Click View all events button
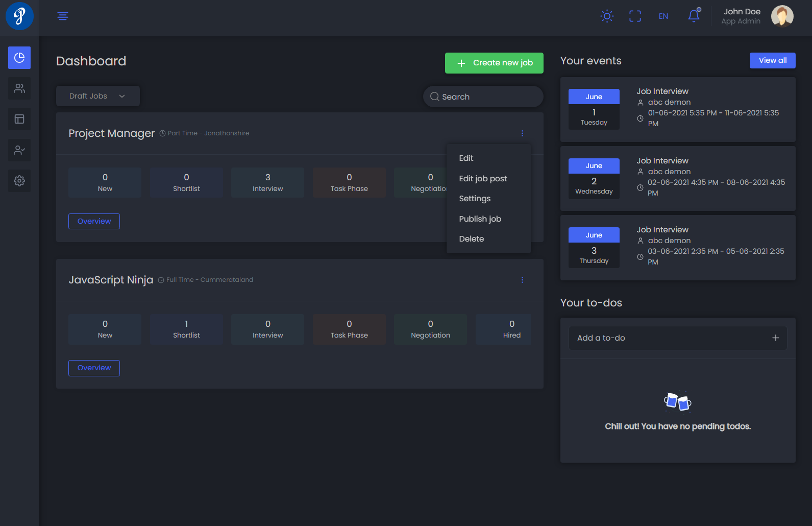 pos(772,60)
